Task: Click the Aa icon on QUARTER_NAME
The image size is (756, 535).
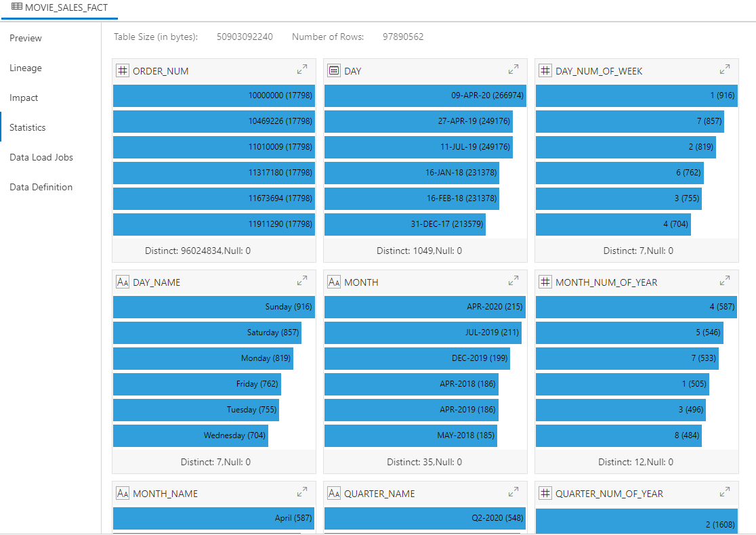Action: (334, 493)
